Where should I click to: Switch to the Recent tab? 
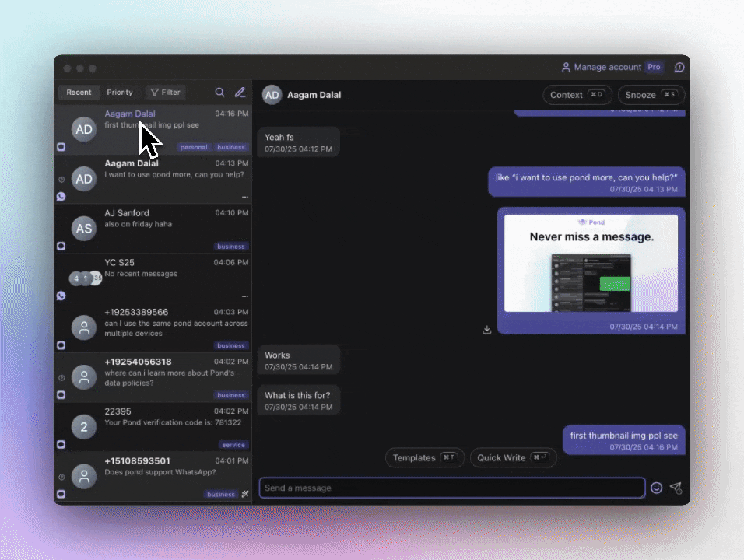[x=79, y=92]
